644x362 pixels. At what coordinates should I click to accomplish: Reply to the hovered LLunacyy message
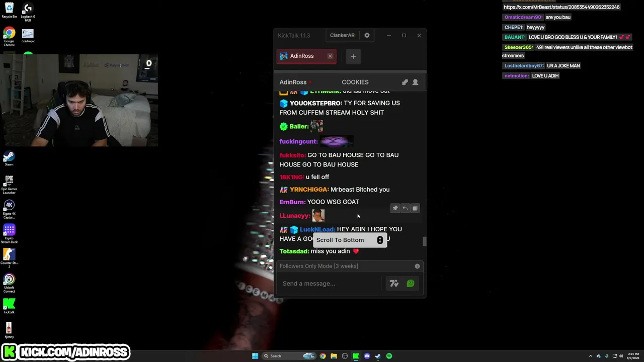(x=405, y=208)
